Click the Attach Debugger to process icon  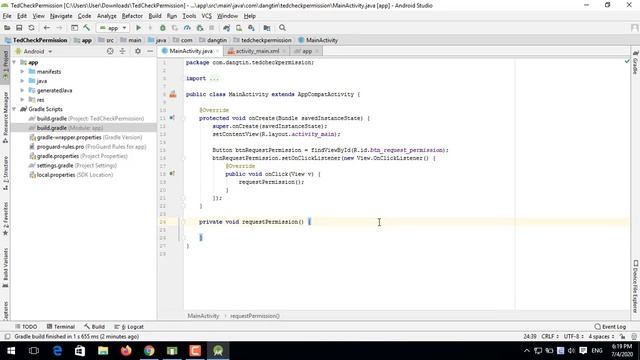pyautogui.click(x=200, y=28)
